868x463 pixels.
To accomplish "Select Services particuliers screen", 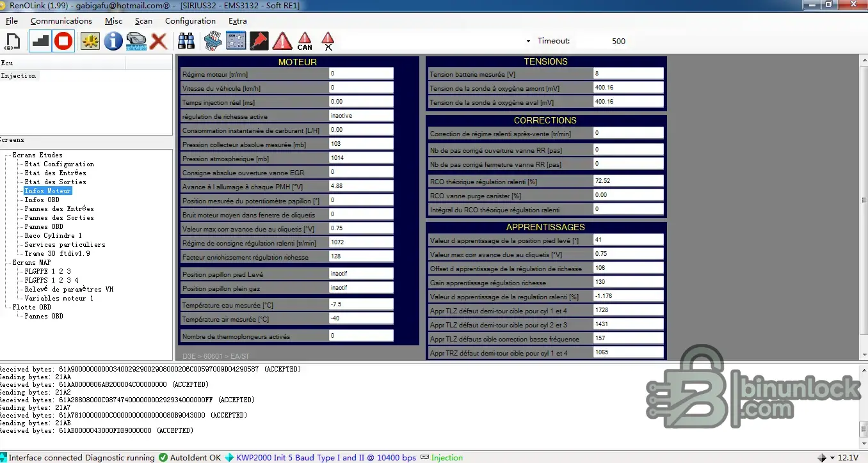I will point(65,244).
